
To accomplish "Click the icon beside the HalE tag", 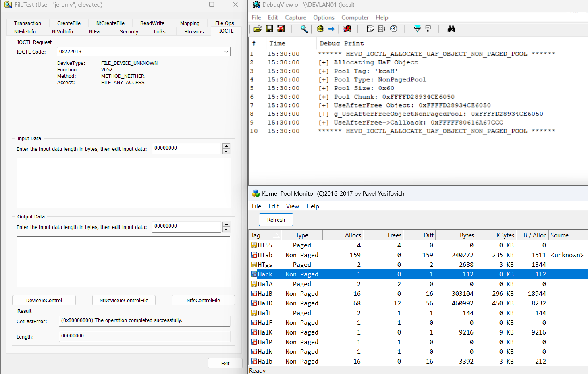I will point(254,313).
